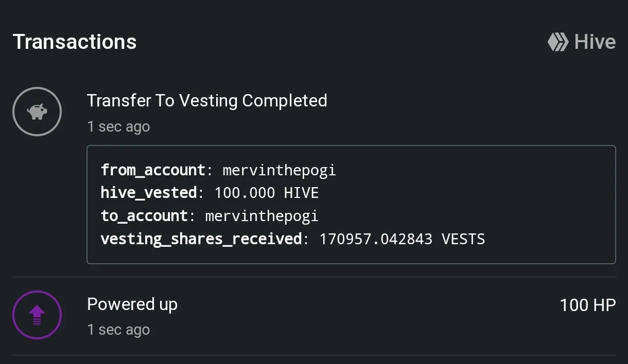
Task: Click the timestamp under Transfer To Vesting
Action: (118, 126)
